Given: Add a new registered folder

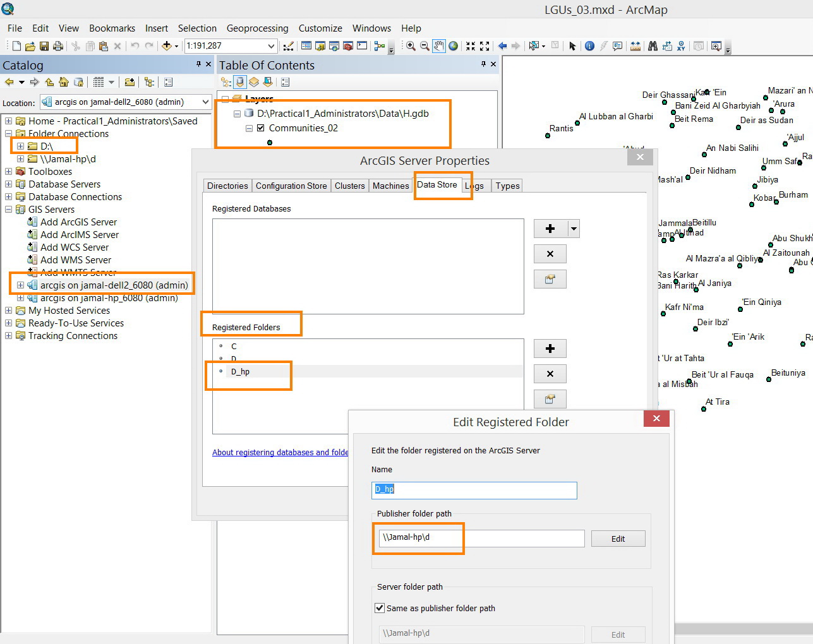Looking at the screenshot, I should 550,349.
